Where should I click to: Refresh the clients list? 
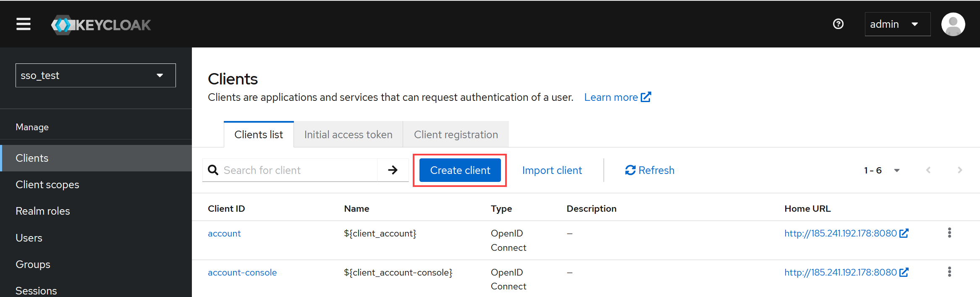(x=650, y=170)
